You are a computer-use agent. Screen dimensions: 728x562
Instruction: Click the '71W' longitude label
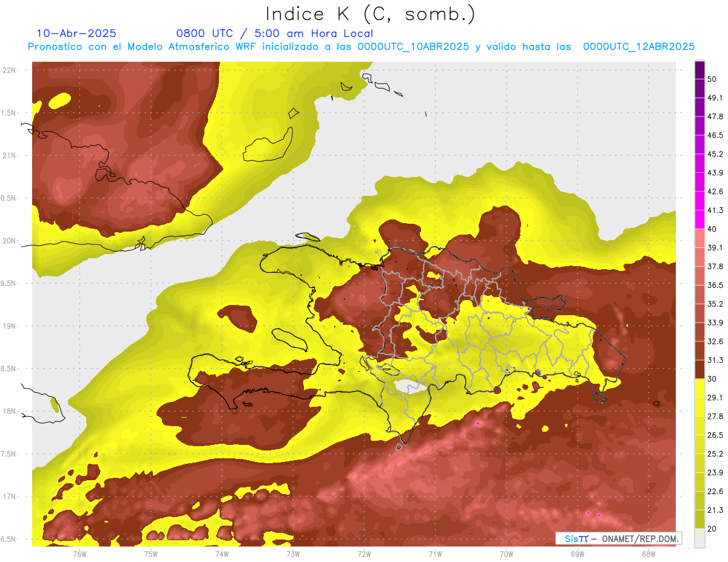point(435,554)
